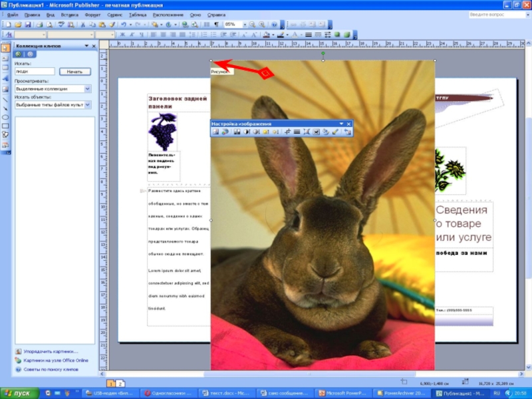Open the Формат menu
532x399 pixels.
92,14
